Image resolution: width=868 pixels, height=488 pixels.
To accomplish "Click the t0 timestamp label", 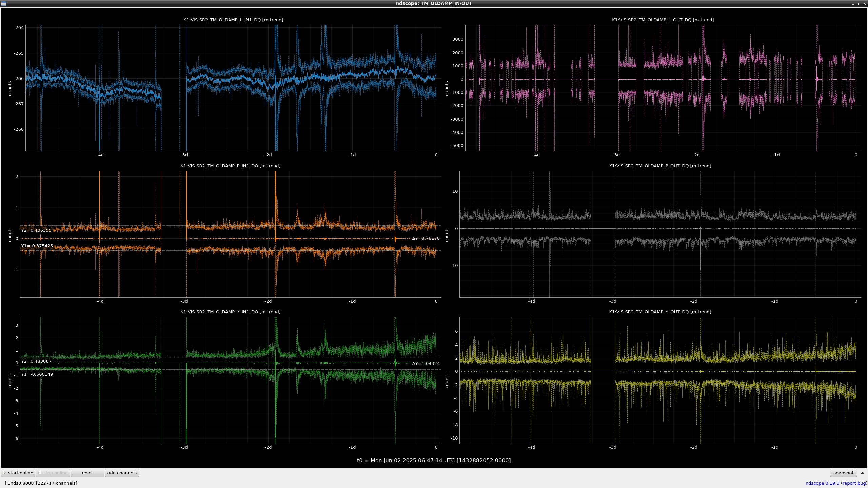I will click(x=434, y=460).
